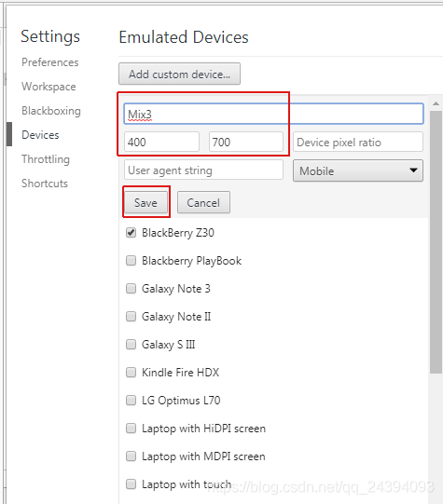Open the Mobile device type dropdown

358,171
